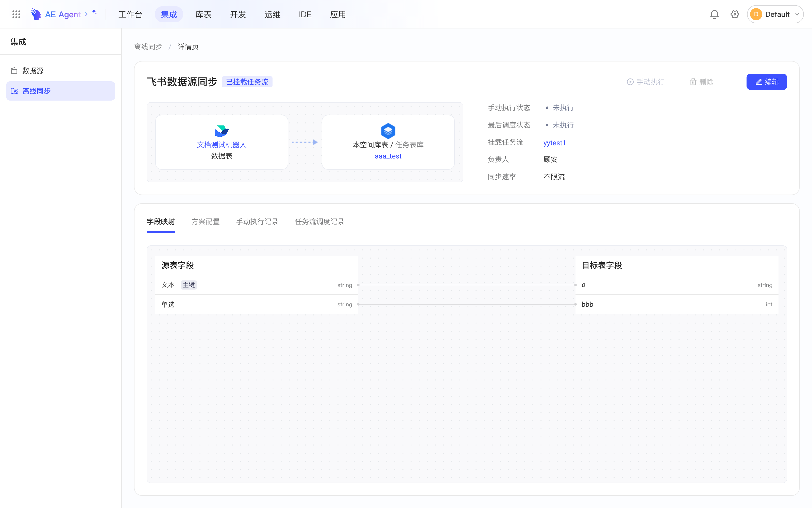The image size is (812, 508).
Task: Open the 工作台 menu
Action: coord(130,14)
